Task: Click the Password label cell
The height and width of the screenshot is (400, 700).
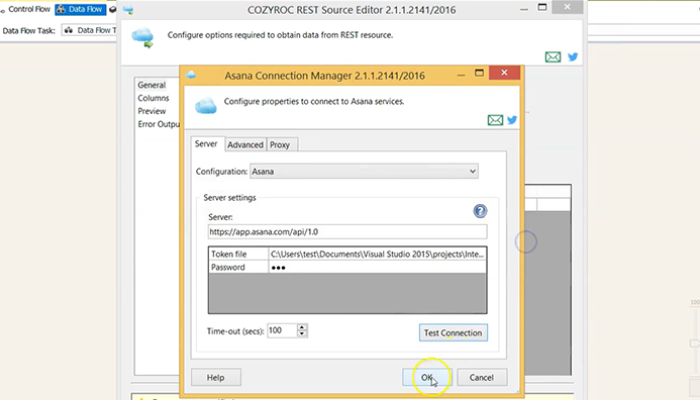Action: coord(238,267)
